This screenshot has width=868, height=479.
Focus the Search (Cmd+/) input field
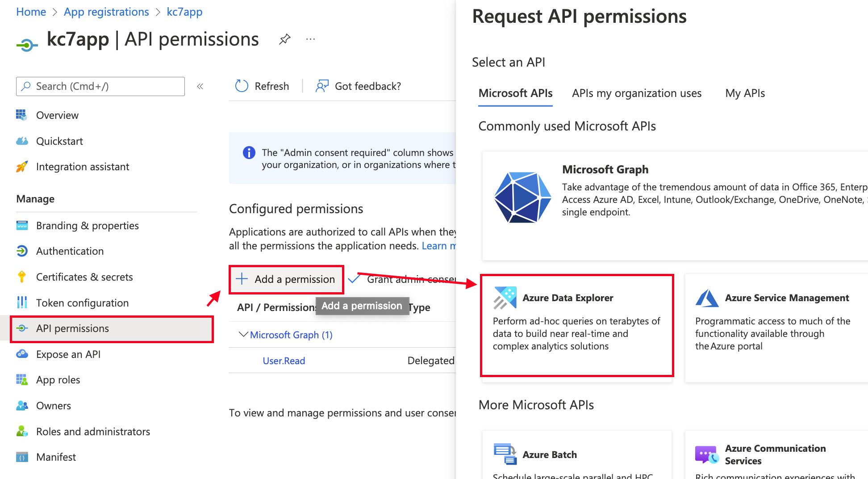100,86
